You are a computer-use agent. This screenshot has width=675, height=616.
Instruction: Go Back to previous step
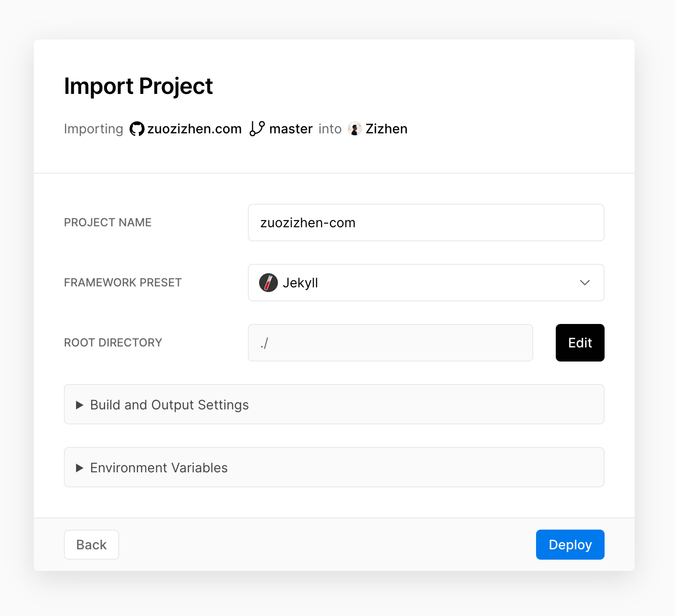click(92, 545)
